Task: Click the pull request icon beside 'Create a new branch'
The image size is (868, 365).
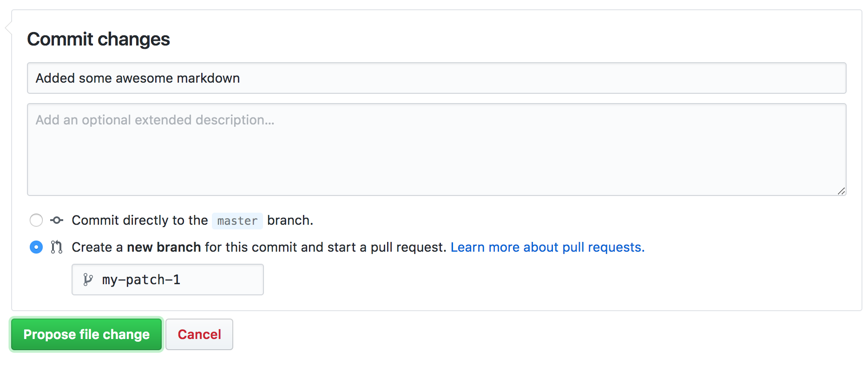Action: pyautogui.click(x=57, y=247)
